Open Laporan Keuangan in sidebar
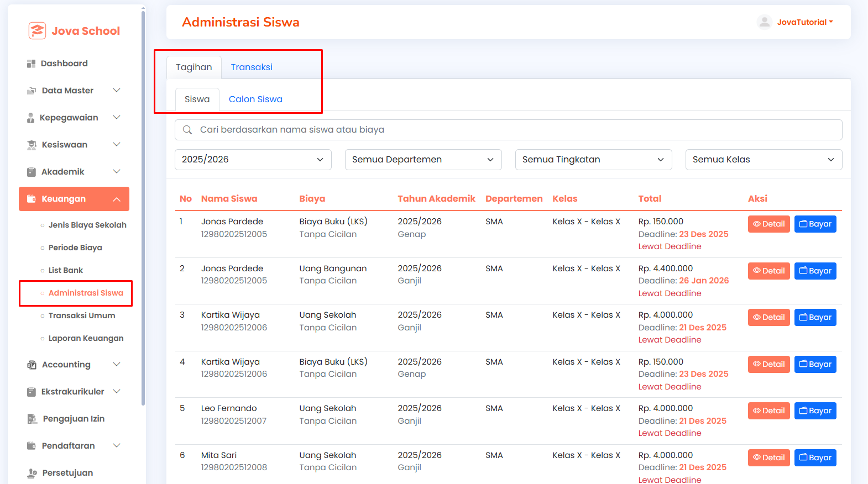The height and width of the screenshot is (484, 868). [86, 338]
